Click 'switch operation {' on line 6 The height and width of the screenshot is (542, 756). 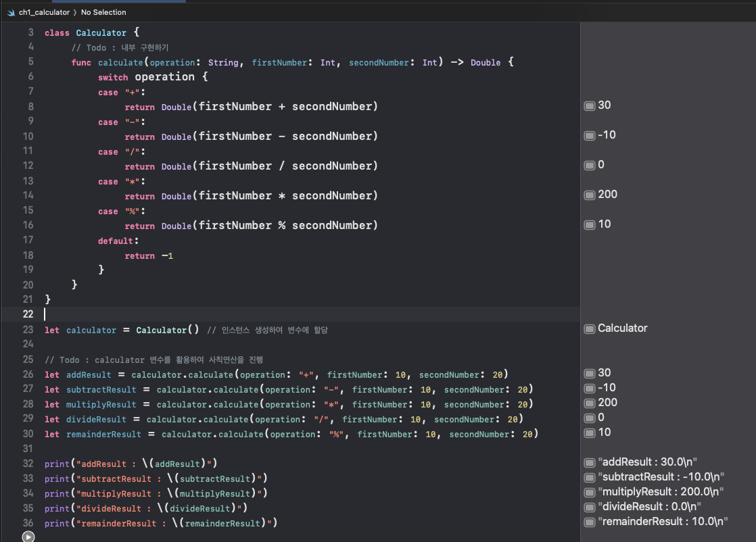(153, 77)
